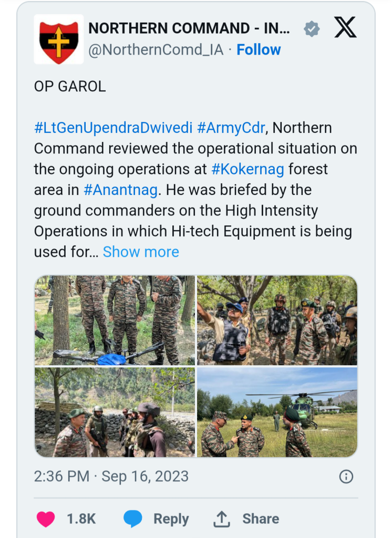The width and height of the screenshot is (392, 538).
Task: Open the #Anantnag hashtag link
Action: [120, 190]
